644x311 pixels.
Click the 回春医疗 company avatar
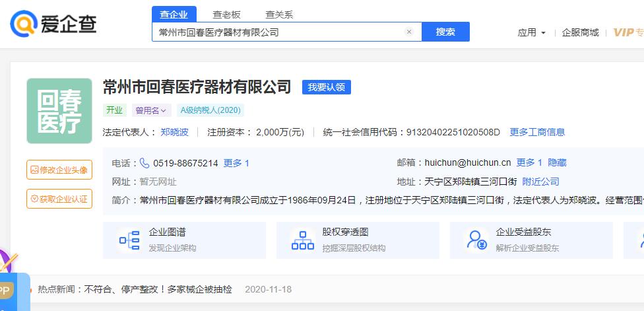pyautogui.click(x=59, y=111)
